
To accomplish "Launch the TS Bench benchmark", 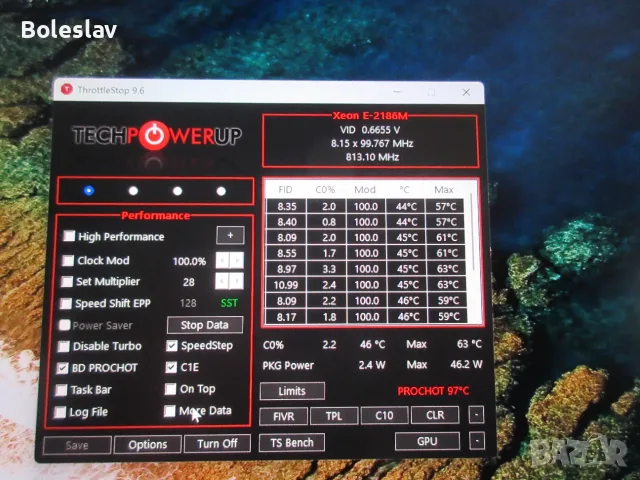I will [292, 442].
